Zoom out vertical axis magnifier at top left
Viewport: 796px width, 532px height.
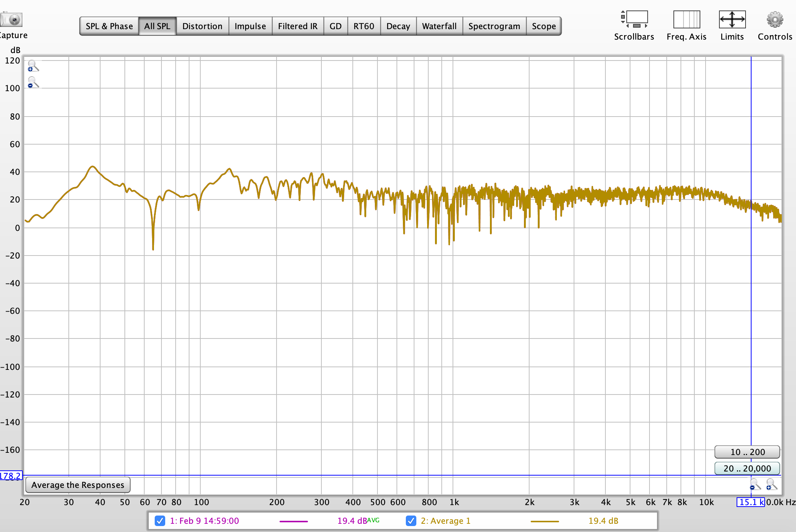click(33, 83)
